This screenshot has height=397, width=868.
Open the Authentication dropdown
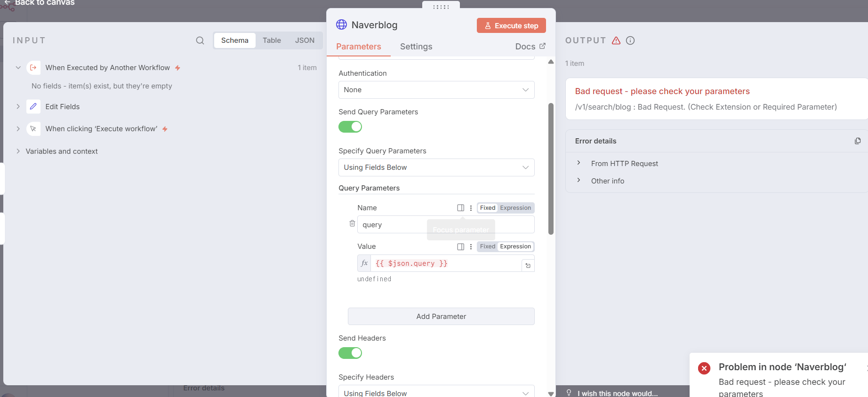click(436, 90)
